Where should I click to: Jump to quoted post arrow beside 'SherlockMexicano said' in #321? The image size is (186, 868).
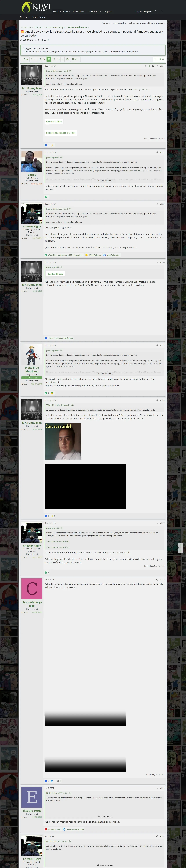(70, 71)
